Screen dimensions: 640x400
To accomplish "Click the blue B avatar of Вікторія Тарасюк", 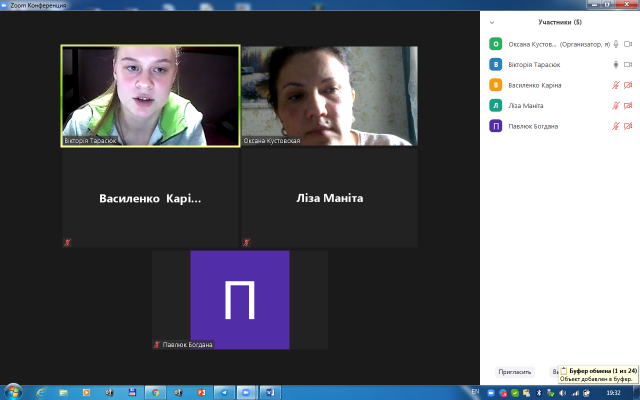I will pyautogui.click(x=496, y=64).
